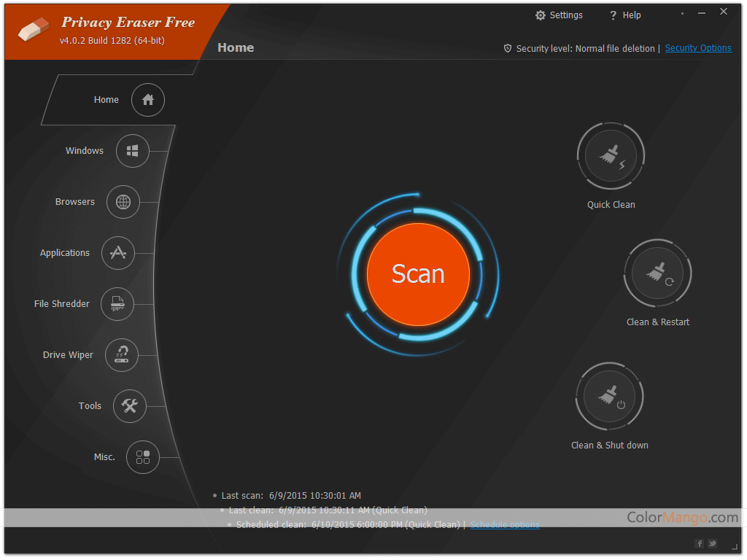Click the Tools wrench icon
Viewport: 747px width, 560px height.
click(130, 405)
